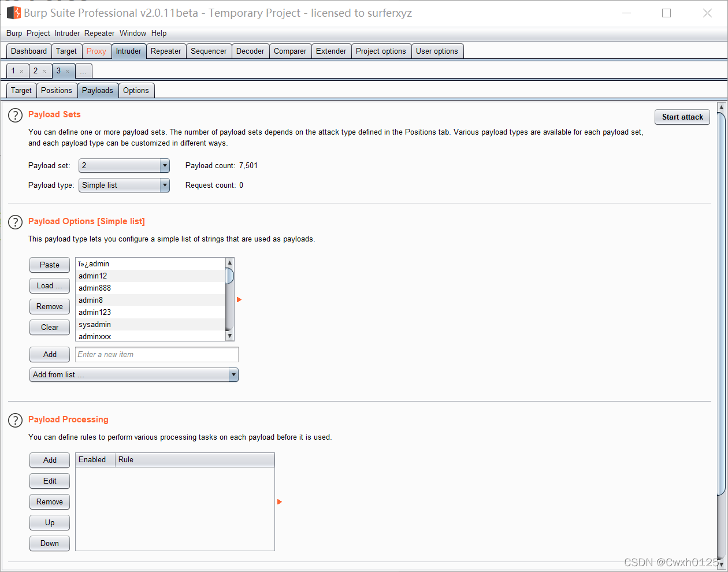Select adminxxx in payload list
Image resolution: width=728 pixels, height=572 pixels.
pyautogui.click(x=150, y=336)
